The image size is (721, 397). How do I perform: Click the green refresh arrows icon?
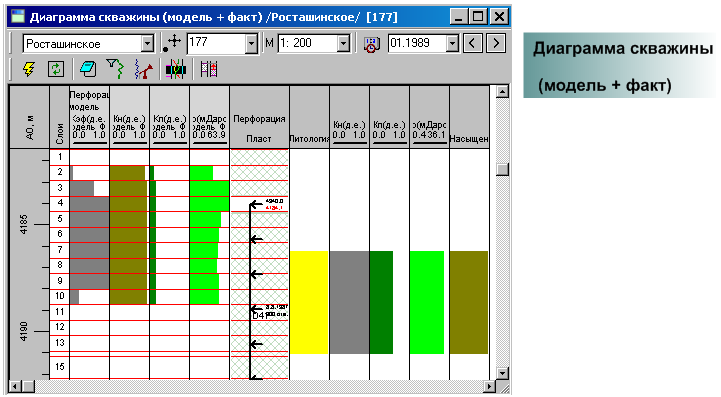(56, 69)
